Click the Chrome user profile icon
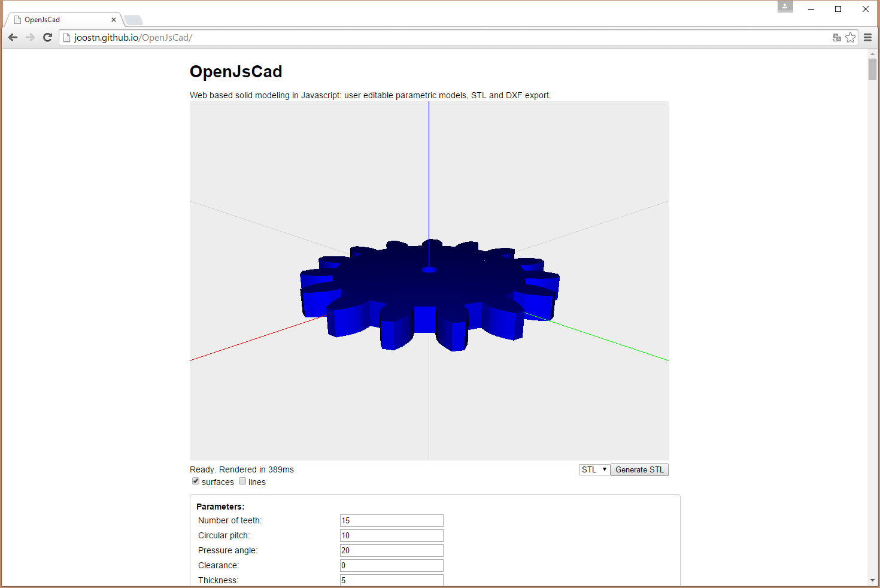Screen dimensions: 880x588 click(x=785, y=7)
